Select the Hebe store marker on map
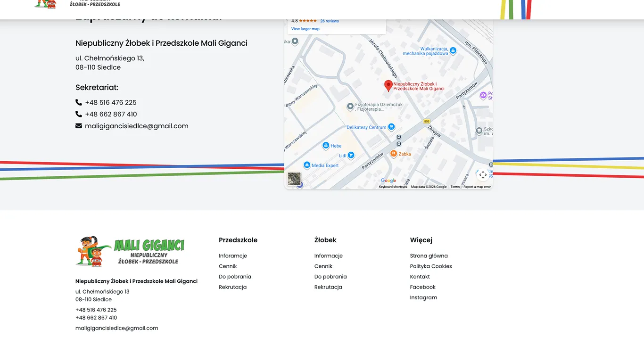Viewport: 644px width, 362px height. (325, 146)
